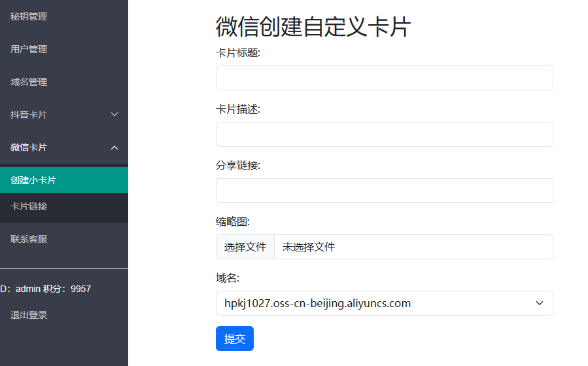The height and width of the screenshot is (366, 588).
Task: Open the 秘钥管理 sidebar menu
Action: coord(29,16)
